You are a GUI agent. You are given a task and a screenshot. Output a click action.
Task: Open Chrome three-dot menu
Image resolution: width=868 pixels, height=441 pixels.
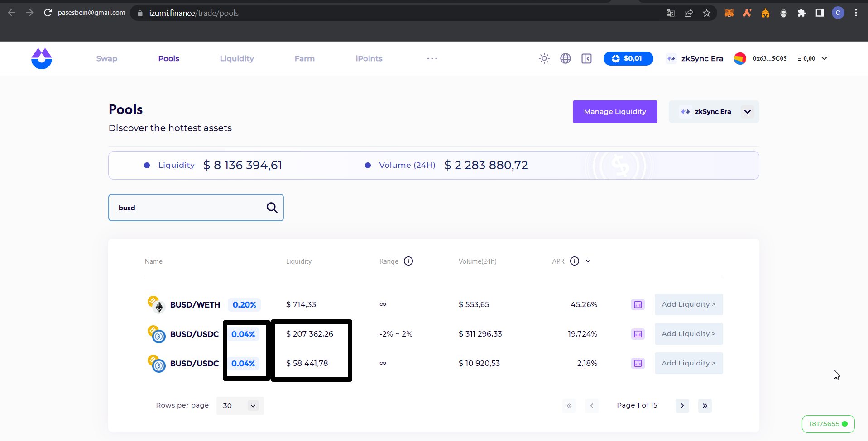(856, 13)
